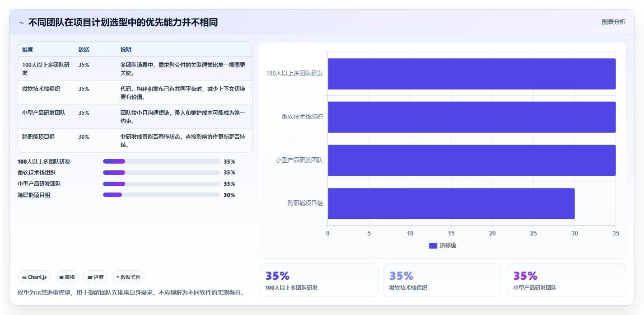This screenshot has width=644, height=315.
Task: Click the 图表分析 label in header
Action: (613, 22)
